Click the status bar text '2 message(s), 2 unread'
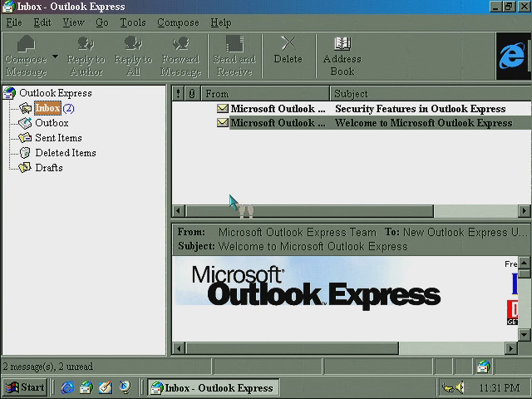Screen dimensions: 532x399 click(x=48, y=367)
